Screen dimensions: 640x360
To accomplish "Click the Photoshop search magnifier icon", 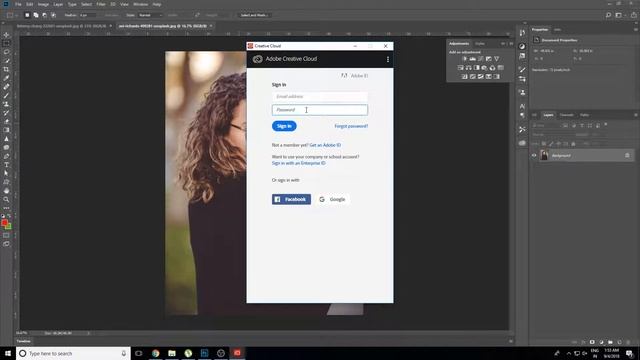I will coord(608,15).
